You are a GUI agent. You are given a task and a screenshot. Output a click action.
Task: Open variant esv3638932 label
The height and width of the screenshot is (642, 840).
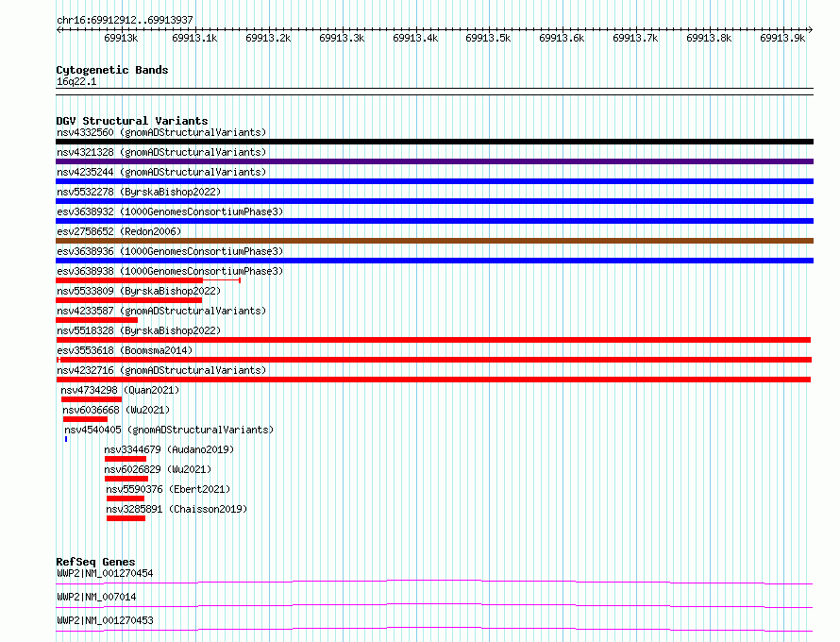point(170,211)
